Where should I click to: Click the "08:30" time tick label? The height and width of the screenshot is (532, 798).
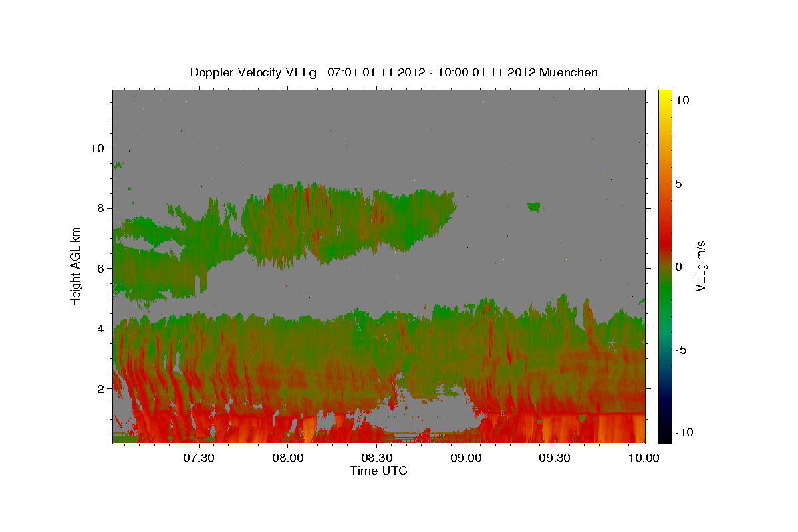click(377, 458)
